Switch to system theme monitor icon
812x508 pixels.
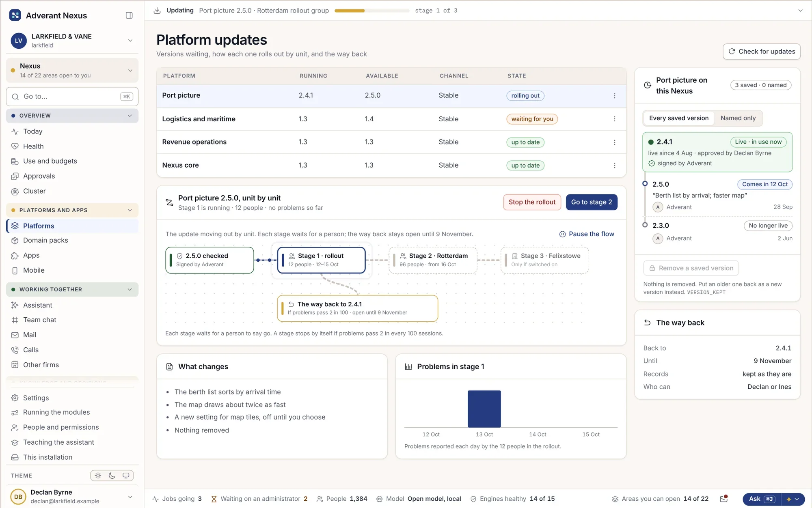[x=126, y=476]
